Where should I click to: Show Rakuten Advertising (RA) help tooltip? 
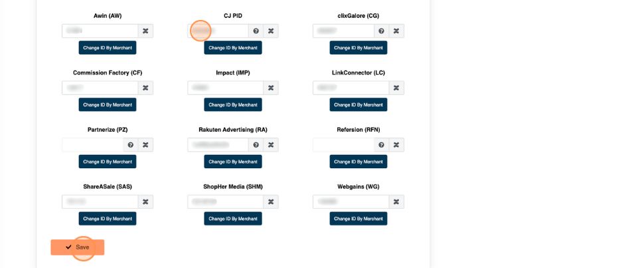pyautogui.click(x=256, y=144)
